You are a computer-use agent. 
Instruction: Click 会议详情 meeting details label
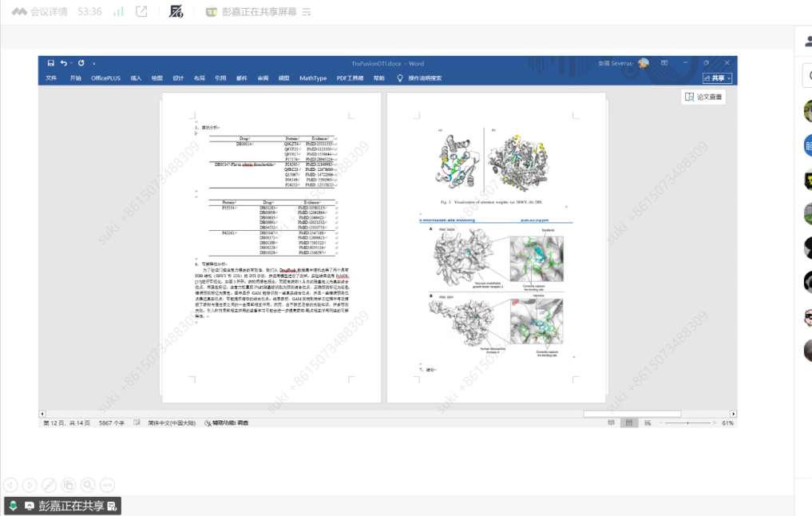48,12
